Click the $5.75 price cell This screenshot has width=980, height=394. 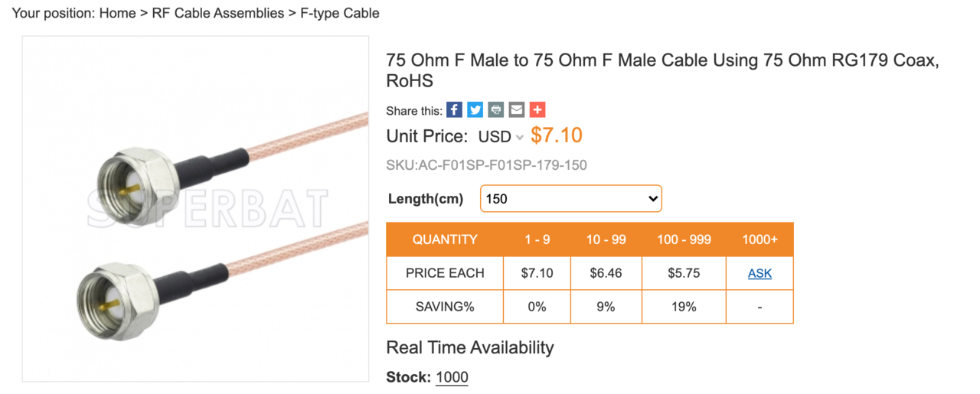pyautogui.click(x=683, y=273)
